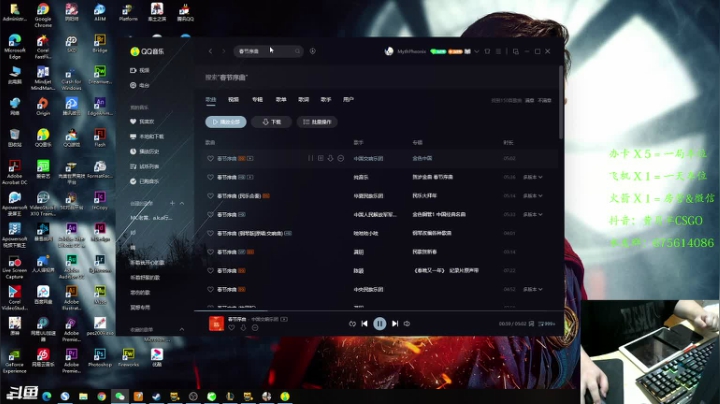
Task: Expand 多版本 on the 中国人民解放军军乐团 row
Action: (x=533, y=214)
